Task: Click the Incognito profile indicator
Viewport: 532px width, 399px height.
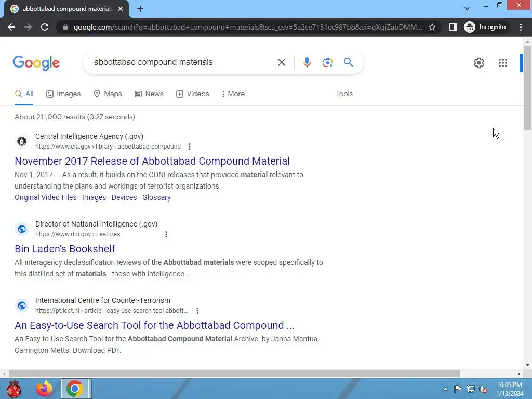Action: click(x=485, y=27)
